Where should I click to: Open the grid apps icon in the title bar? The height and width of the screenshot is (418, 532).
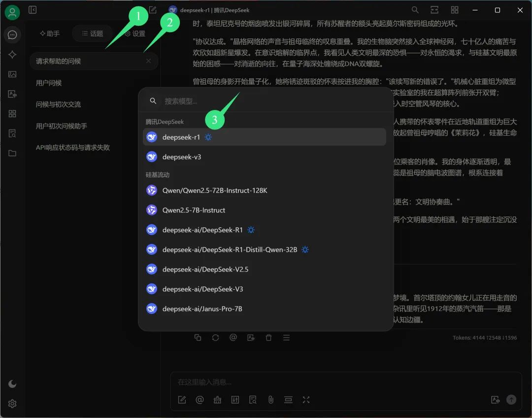coord(455,10)
